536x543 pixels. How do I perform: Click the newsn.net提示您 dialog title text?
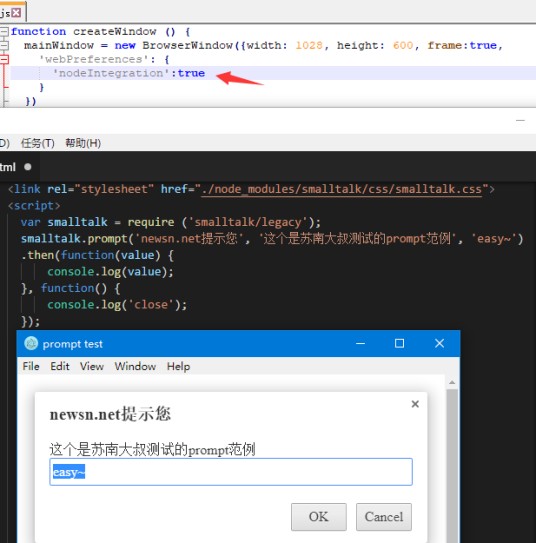coord(110,414)
